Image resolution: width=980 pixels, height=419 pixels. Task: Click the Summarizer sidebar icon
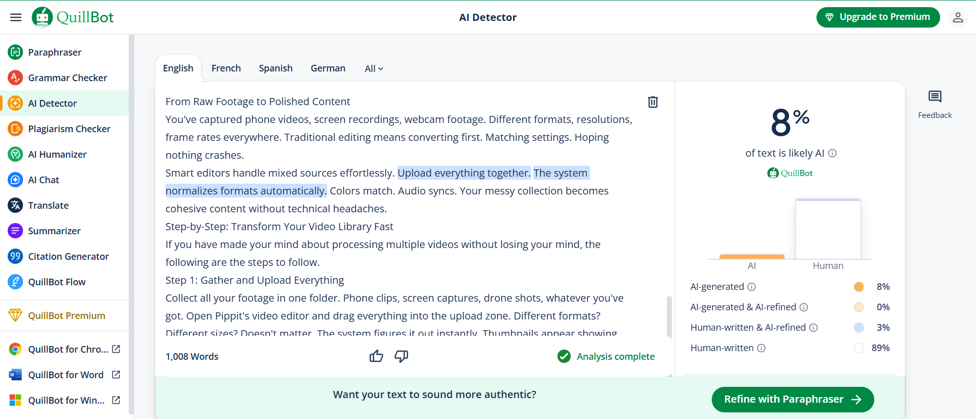point(15,231)
